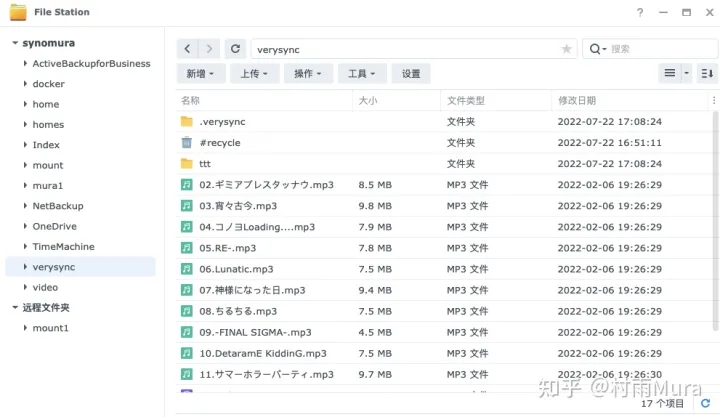Viewport: 720px width, 417px height.
Task: Expand ActiveBackupforBusiness folder arrow
Action: pos(25,63)
